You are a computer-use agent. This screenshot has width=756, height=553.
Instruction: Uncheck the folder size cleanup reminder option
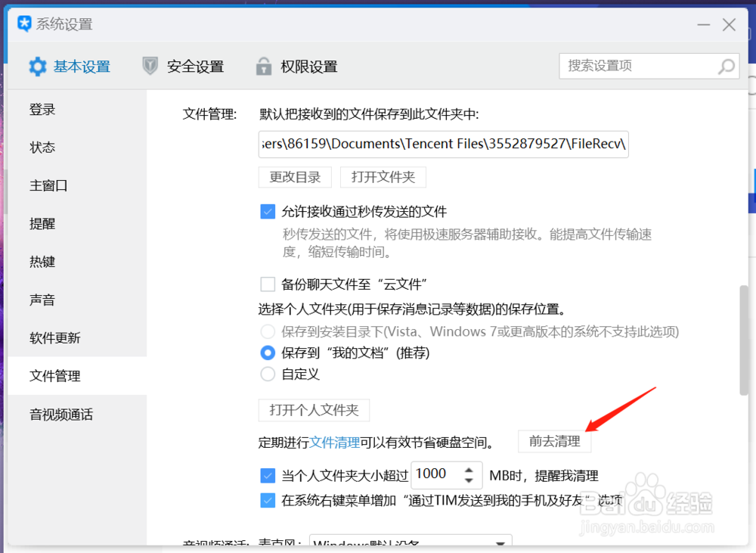(x=268, y=475)
